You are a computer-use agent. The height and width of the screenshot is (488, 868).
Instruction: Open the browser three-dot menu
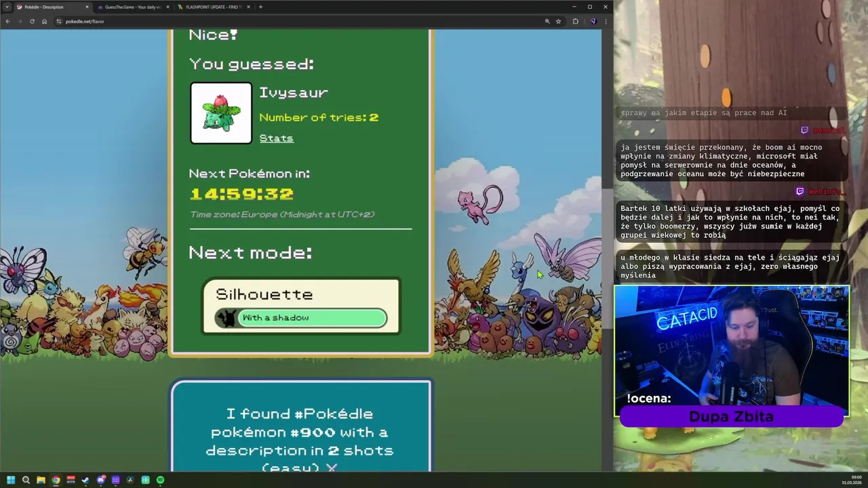(606, 21)
